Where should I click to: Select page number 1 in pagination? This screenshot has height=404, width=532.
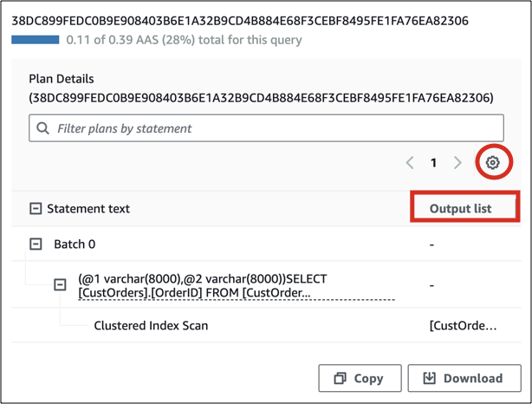[x=434, y=163]
